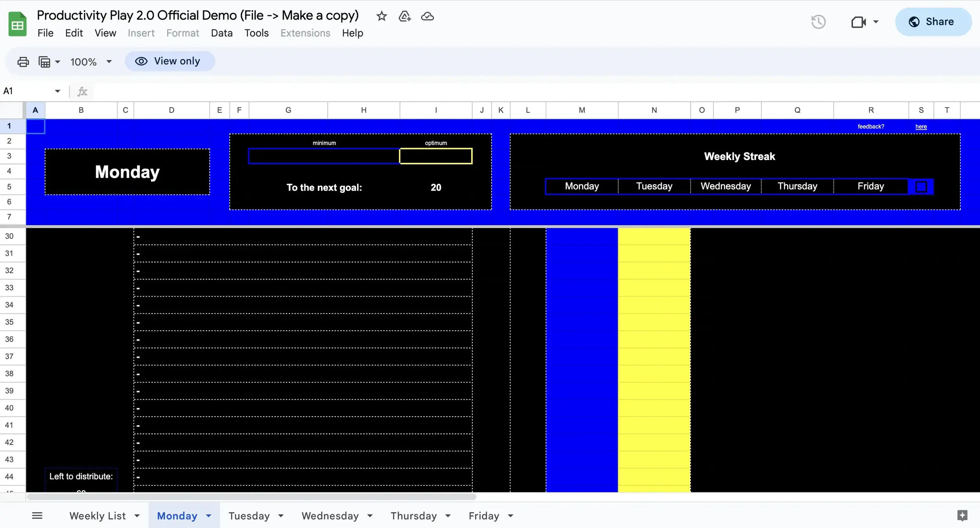Click Friday in Weekly Streak row
Screen dimensions: 980x528
871,186
